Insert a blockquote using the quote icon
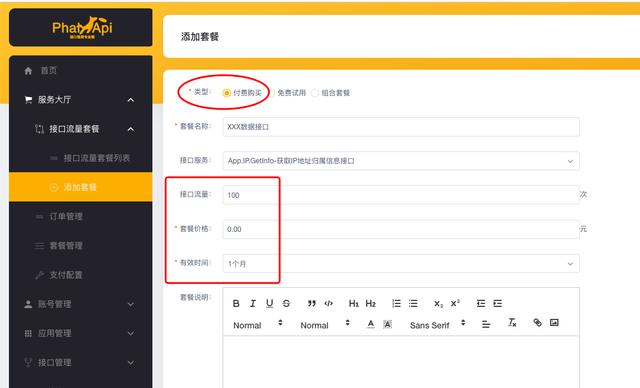The width and height of the screenshot is (640, 388). (312, 303)
